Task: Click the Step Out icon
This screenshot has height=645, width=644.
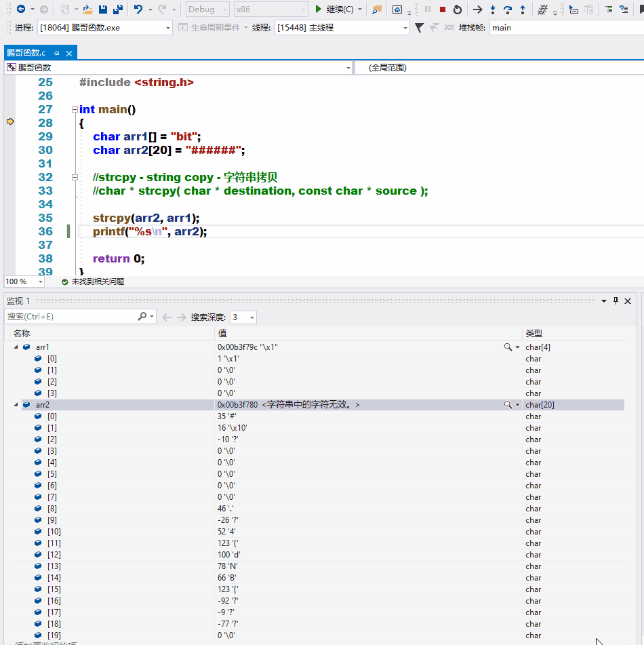Action: pyautogui.click(x=523, y=9)
